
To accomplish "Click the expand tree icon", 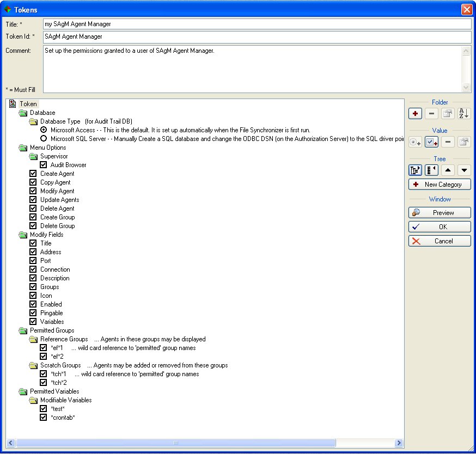I will tap(416, 170).
